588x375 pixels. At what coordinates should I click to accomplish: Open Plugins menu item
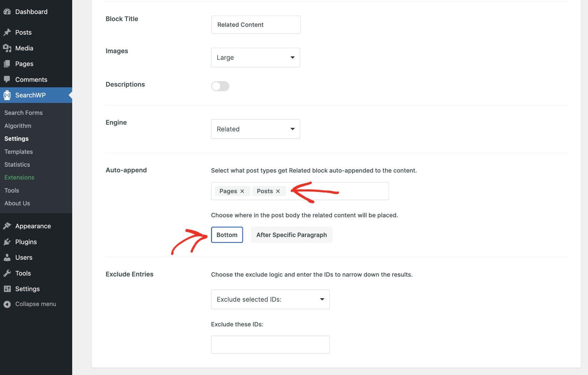36,242
